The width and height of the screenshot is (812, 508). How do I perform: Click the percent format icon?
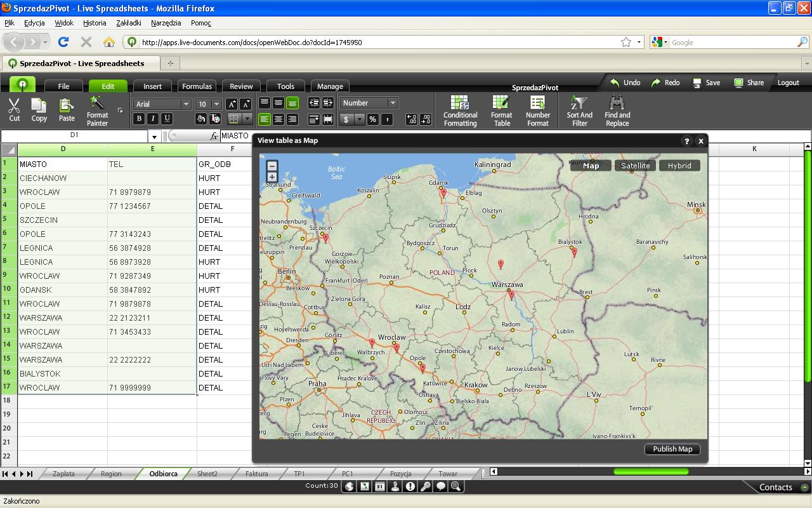tap(372, 119)
